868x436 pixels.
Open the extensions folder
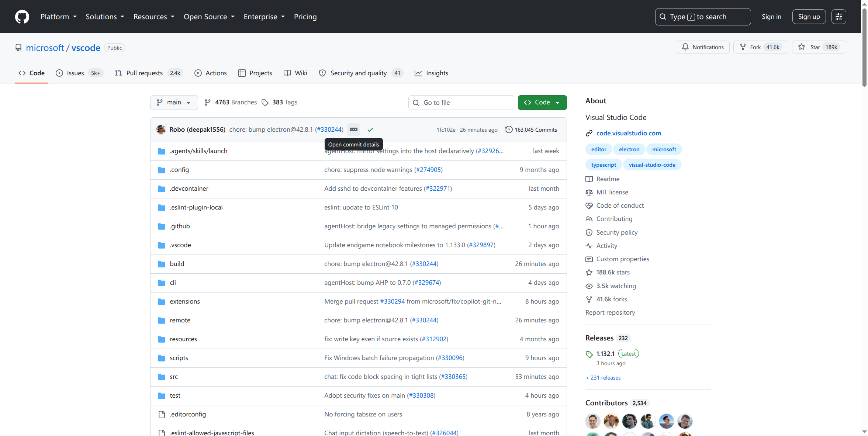pos(184,301)
